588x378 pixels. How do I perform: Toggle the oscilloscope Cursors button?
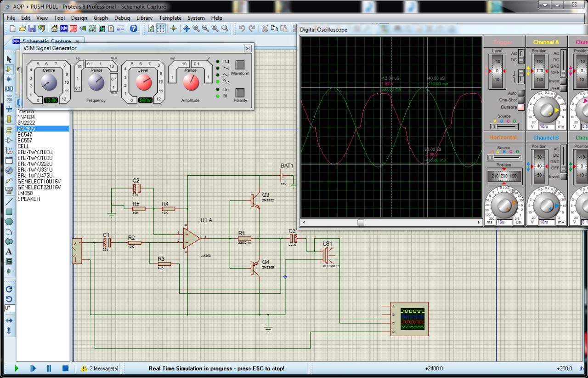[520, 107]
